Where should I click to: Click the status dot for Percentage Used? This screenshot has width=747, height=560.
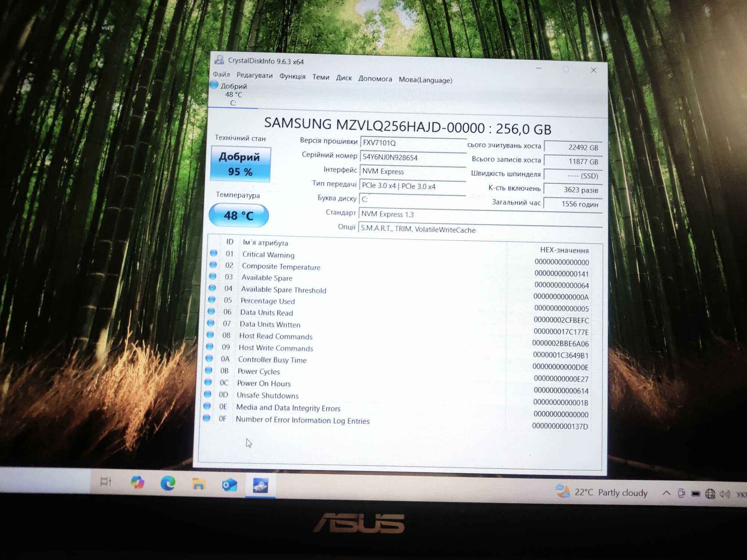pos(212,299)
